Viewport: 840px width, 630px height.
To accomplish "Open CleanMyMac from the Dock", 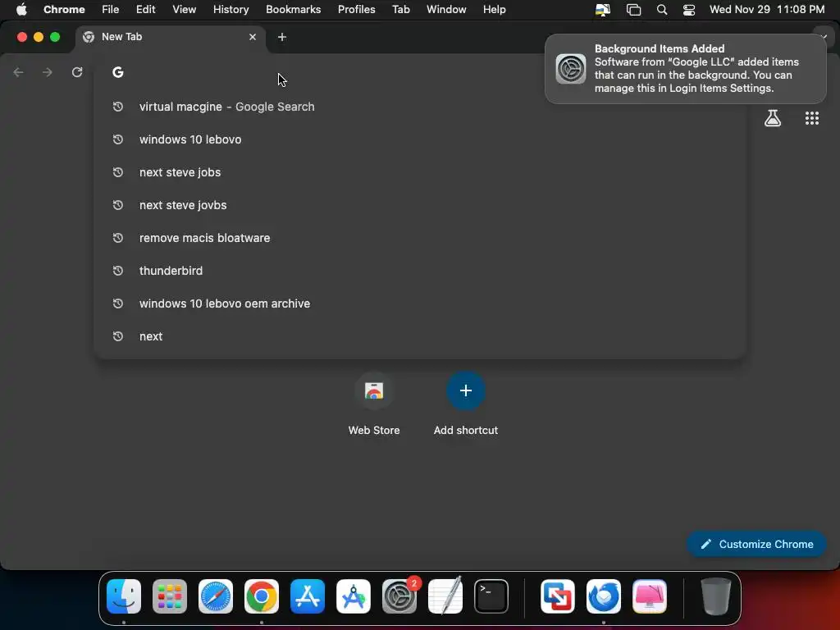I will [650, 596].
